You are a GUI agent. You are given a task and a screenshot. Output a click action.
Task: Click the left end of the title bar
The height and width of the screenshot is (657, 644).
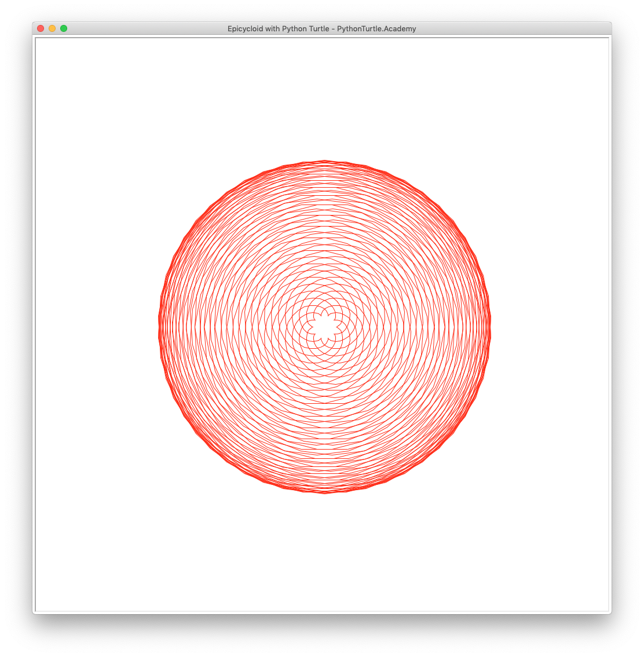pyautogui.click(x=93, y=28)
